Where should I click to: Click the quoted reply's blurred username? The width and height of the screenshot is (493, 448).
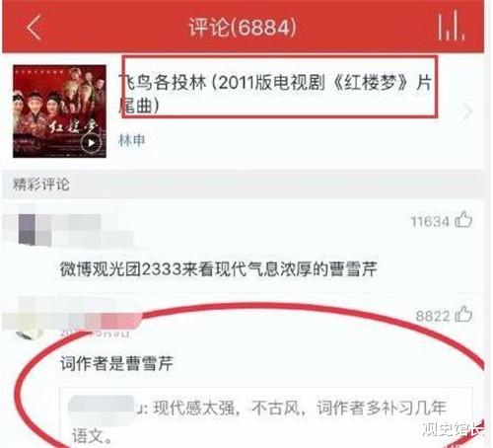pos(102,408)
